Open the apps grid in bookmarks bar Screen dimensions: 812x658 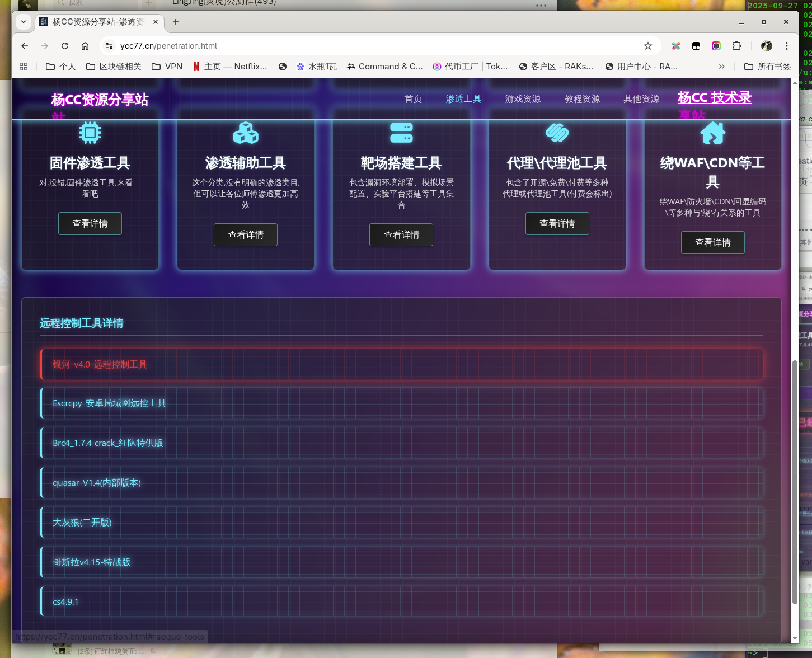click(x=24, y=67)
